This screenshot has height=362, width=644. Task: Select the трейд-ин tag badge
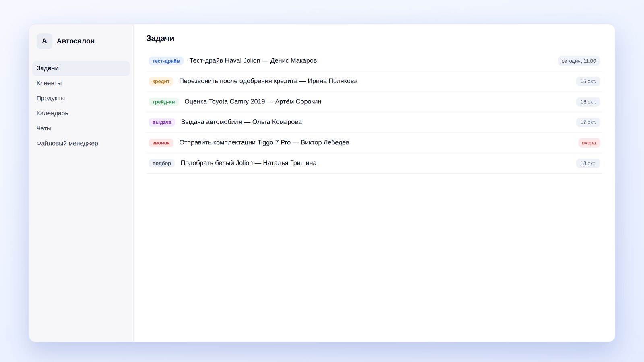(163, 102)
